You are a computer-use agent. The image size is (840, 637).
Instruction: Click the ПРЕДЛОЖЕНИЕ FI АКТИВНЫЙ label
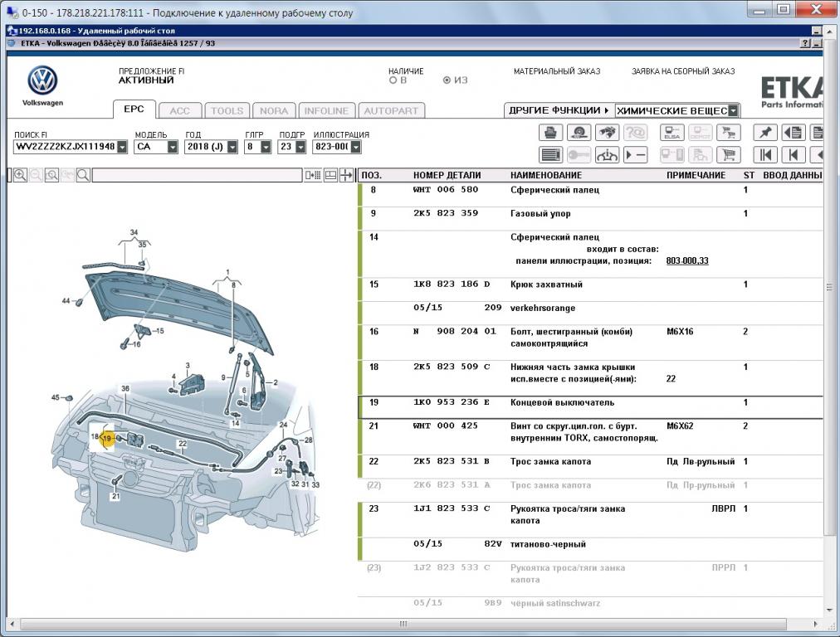(x=152, y=75)
